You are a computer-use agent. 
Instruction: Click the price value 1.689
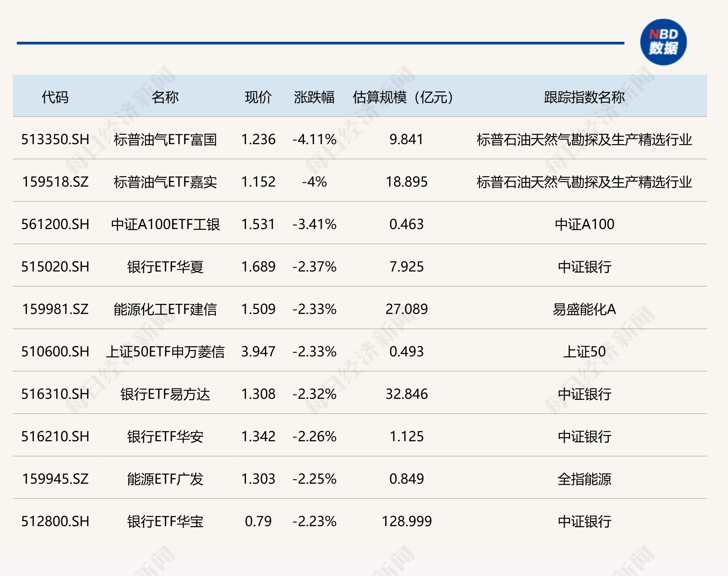[258, 267]
